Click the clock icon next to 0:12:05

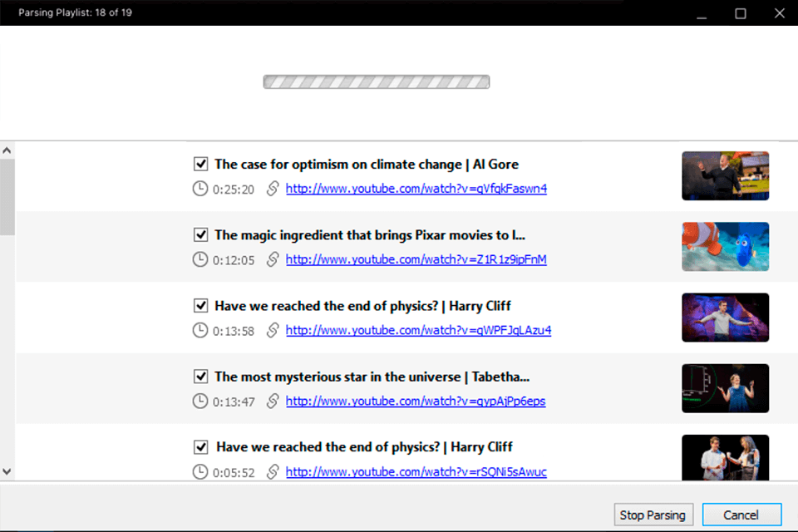coord(200,259)
